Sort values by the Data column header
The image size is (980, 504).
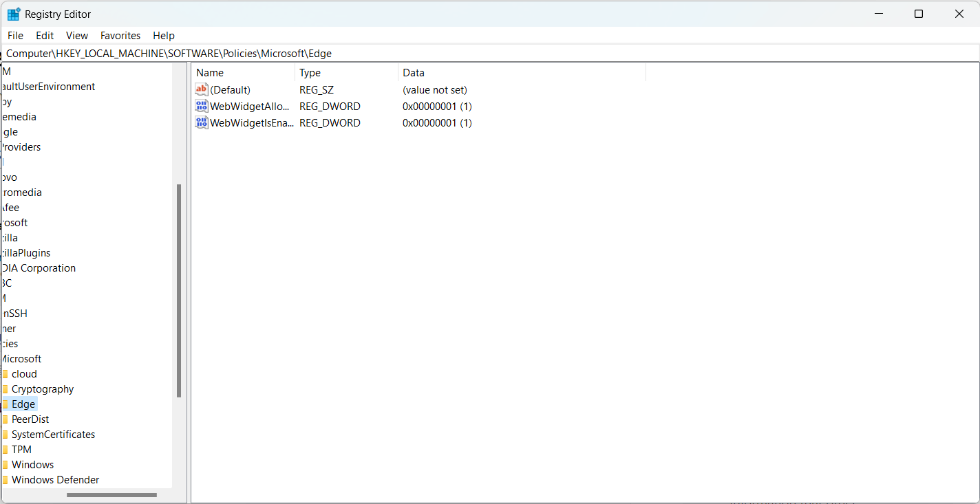[x=522, y=73]
